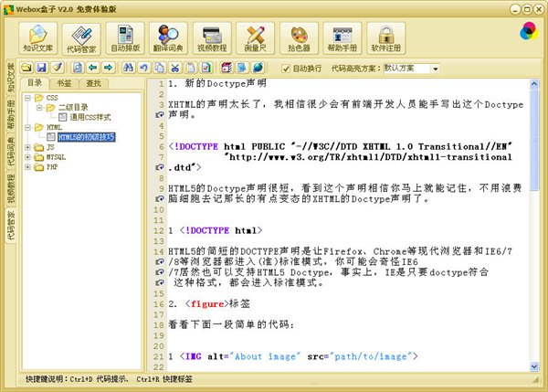
Task: Open the 代码管家 code manager tool
Action: click(81, 38)
